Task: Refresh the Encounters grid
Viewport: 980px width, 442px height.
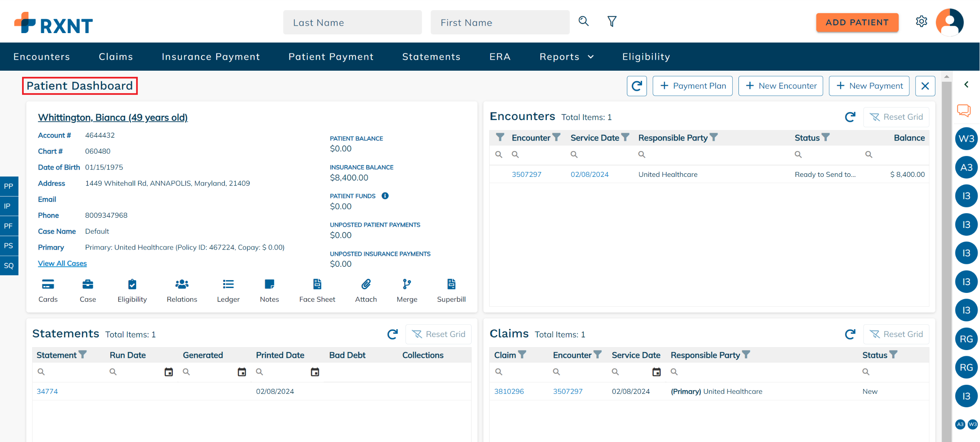Action: pyautogui.click(x=850, y=117)
